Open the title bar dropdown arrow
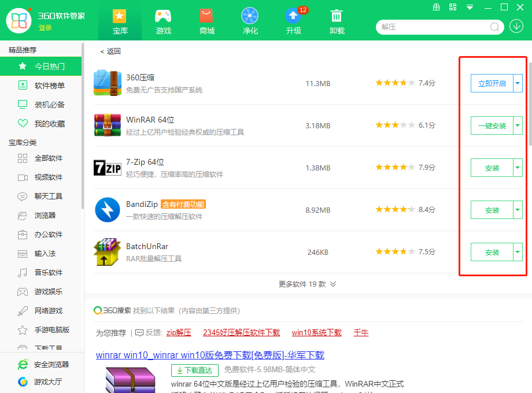Screen dimensions: 532x393 (470, 8)
